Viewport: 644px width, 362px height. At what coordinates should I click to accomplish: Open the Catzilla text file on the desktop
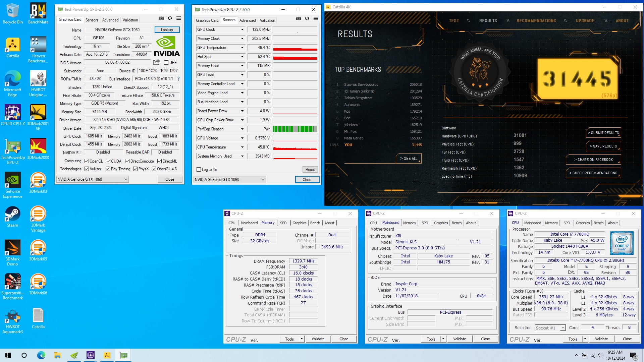pyautogui.click(x=38, y=318)
